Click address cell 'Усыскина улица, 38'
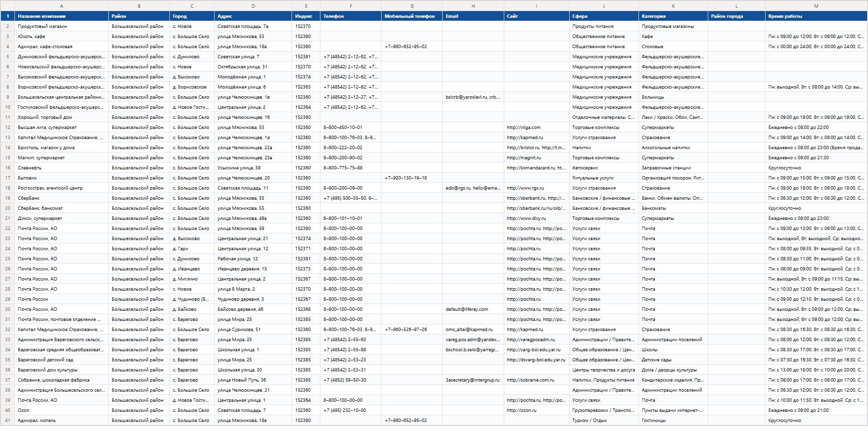 point(253,168)
